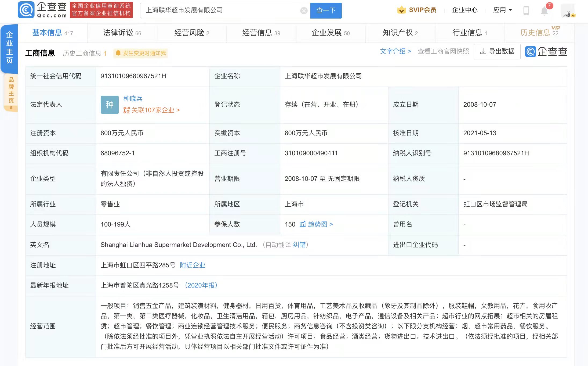Select the 品牌主页 side tab
The height and width of the screenshot is (366, 588).
[11, 93]
